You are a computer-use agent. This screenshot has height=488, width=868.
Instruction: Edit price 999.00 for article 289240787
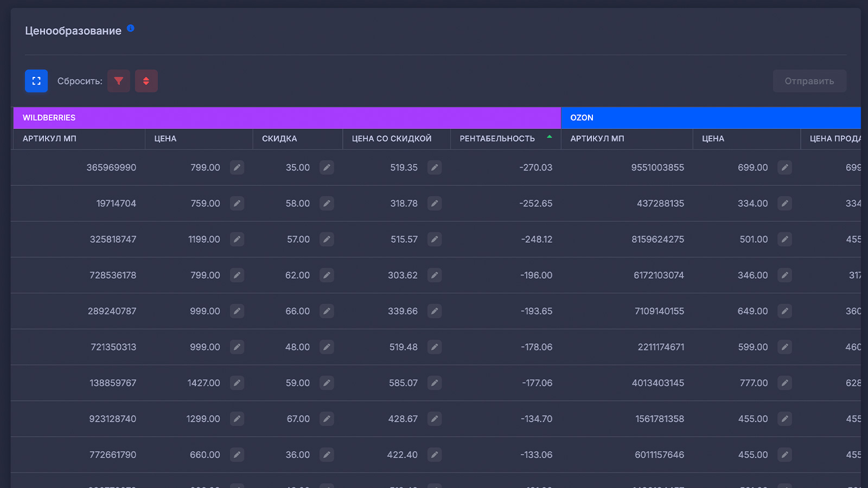pos(237,311)
